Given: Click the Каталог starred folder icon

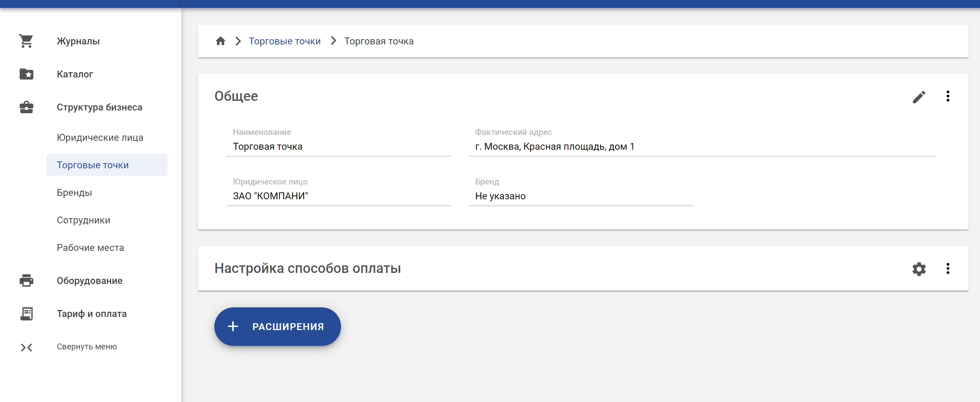Looking at the screenshot, I should (26, 74).
